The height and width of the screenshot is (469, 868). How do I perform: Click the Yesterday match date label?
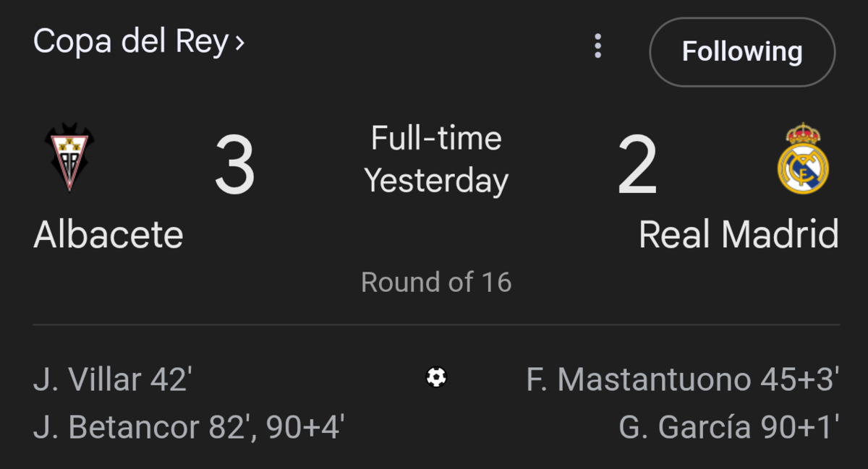coord(436,181)
